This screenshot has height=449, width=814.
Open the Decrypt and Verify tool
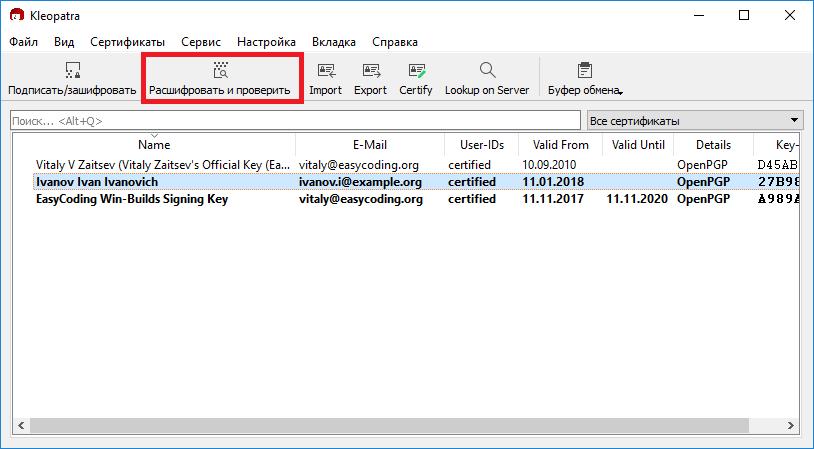[x=220, y=79]
